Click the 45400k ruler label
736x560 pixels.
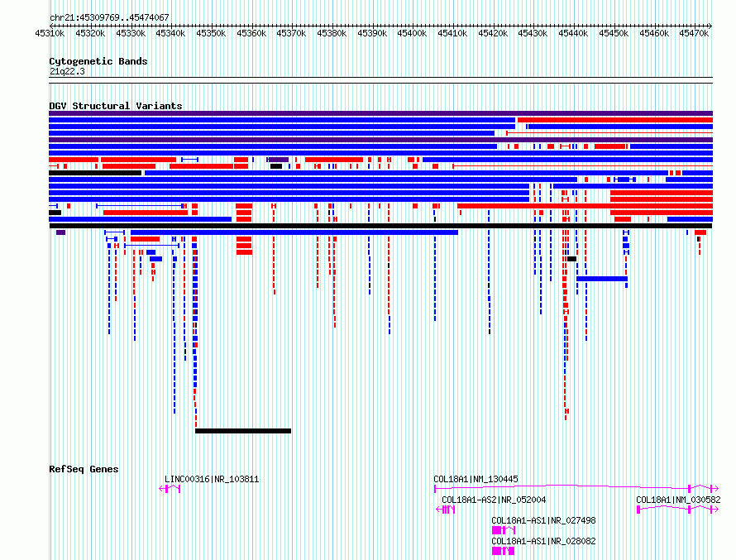pos(412,33)
